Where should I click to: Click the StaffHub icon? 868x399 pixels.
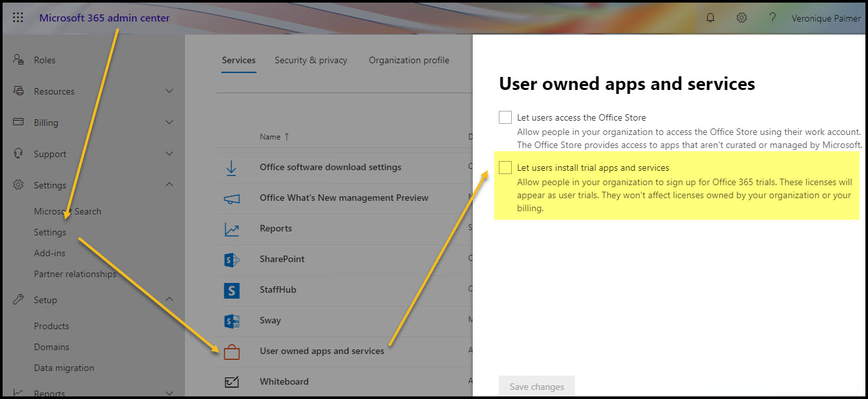pyautogui.click(x=231, y=289)
